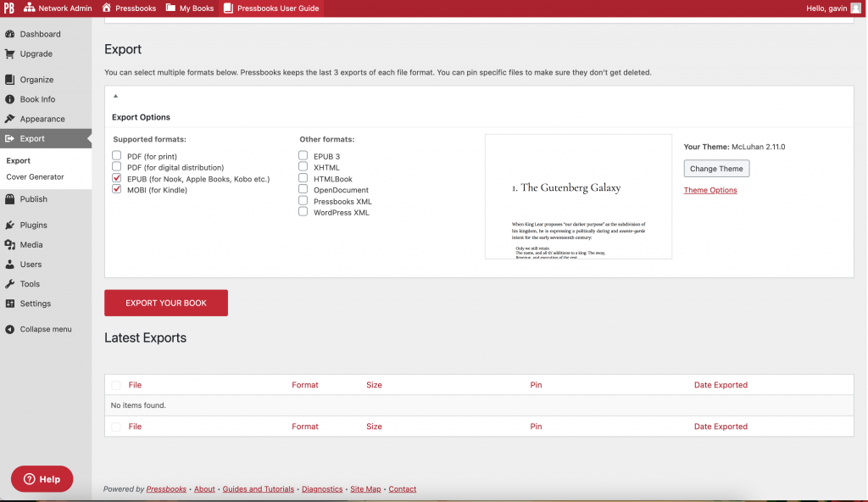Click the Users person icon
The width and height of the screenshot is (868, 502).
coord(10,265)
